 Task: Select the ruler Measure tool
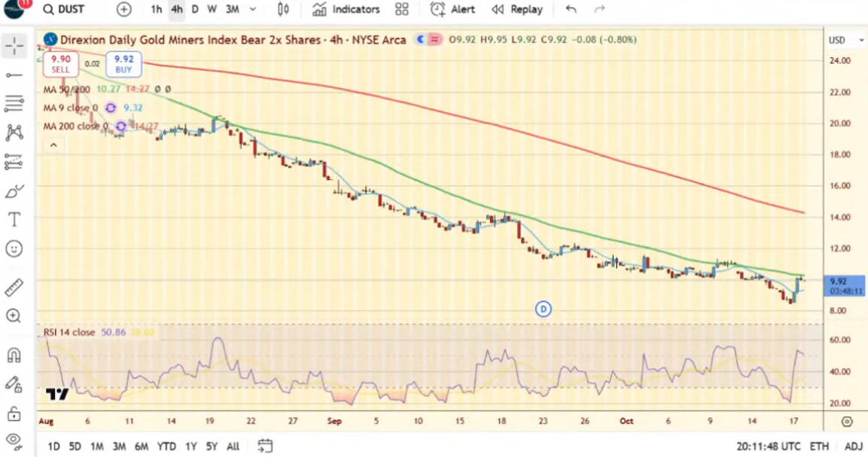tap(14, 287)
